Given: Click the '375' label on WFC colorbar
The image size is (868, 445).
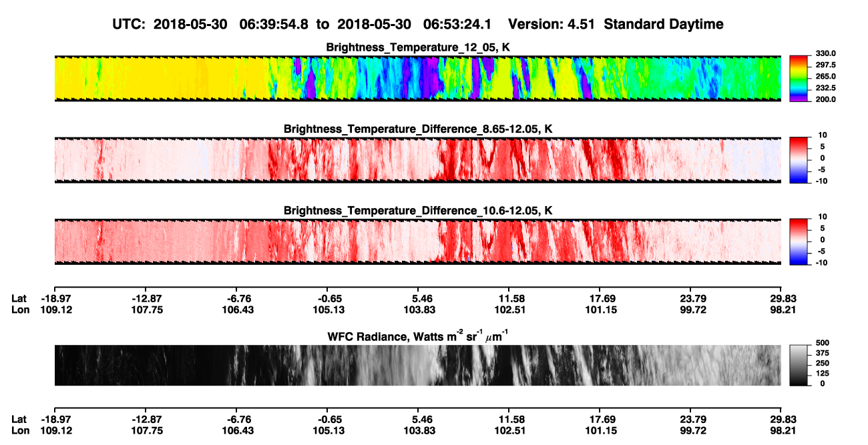Looking at the screenshot, I should pos(824,354).
